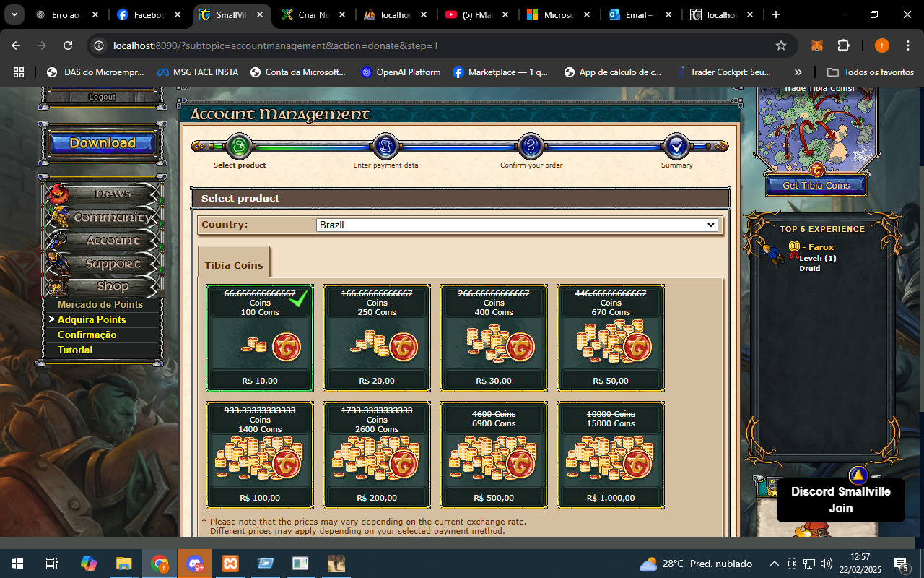Open the Adquira Points link

click(92, 319)
